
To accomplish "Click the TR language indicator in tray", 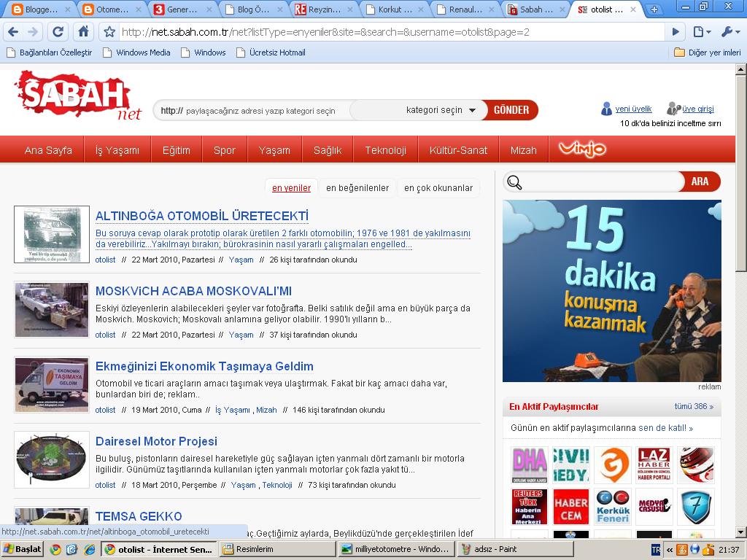I will tap(656, 550).
